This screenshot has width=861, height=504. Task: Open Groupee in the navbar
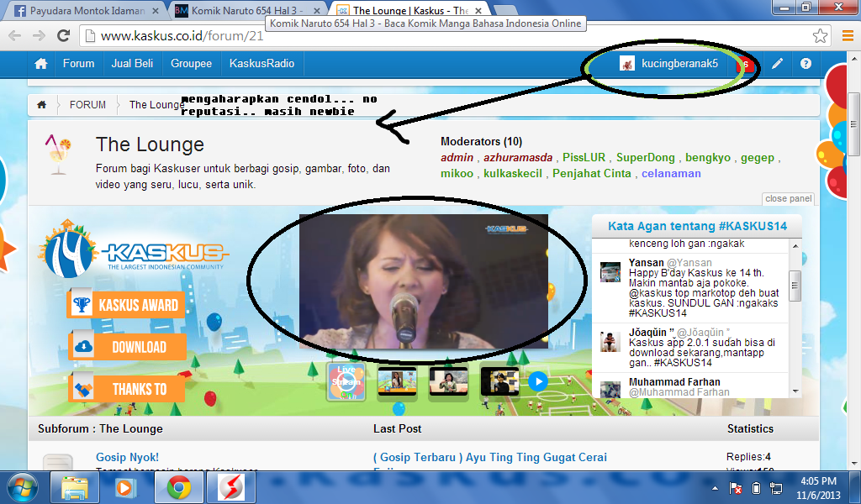pyautogui.click(x=191, y=64)
